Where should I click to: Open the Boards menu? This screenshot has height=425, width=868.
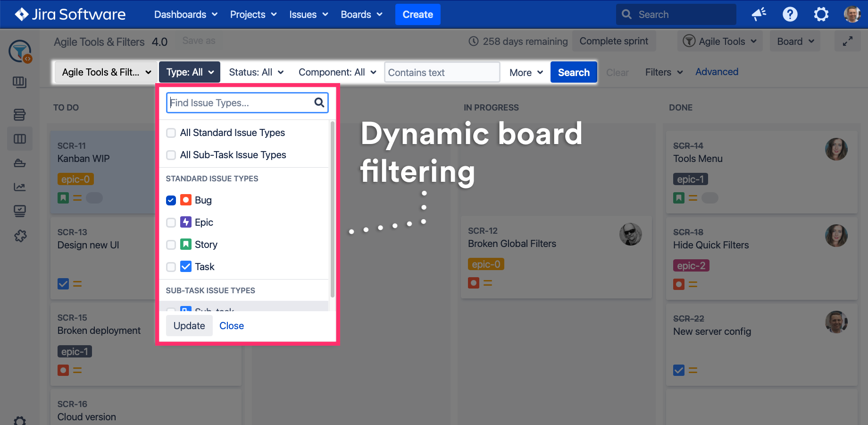361,15
